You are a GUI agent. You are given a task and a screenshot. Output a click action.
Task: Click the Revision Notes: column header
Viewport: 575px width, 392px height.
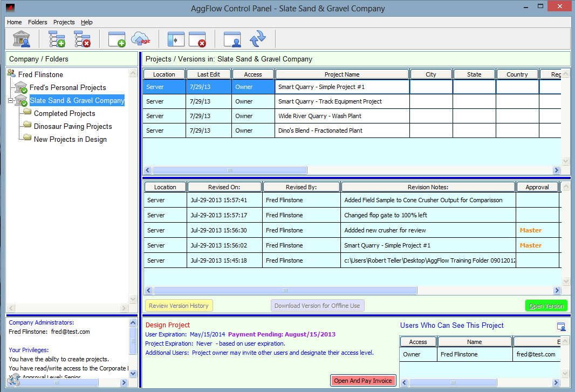428,187
